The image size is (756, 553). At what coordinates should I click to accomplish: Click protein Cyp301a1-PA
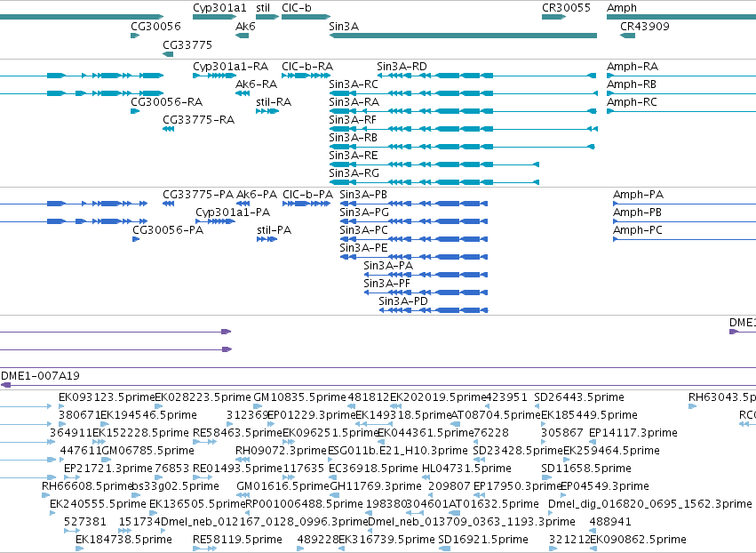(x=215, y=221)
